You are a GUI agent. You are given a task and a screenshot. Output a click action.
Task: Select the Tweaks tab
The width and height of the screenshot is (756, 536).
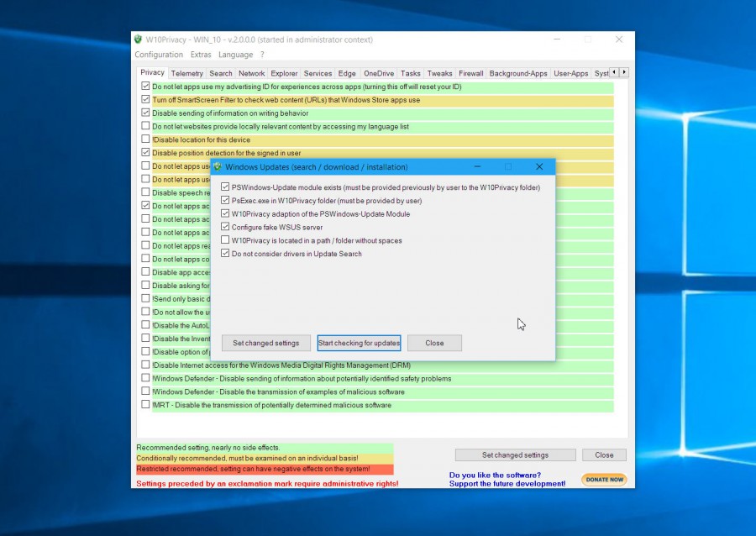439,73
